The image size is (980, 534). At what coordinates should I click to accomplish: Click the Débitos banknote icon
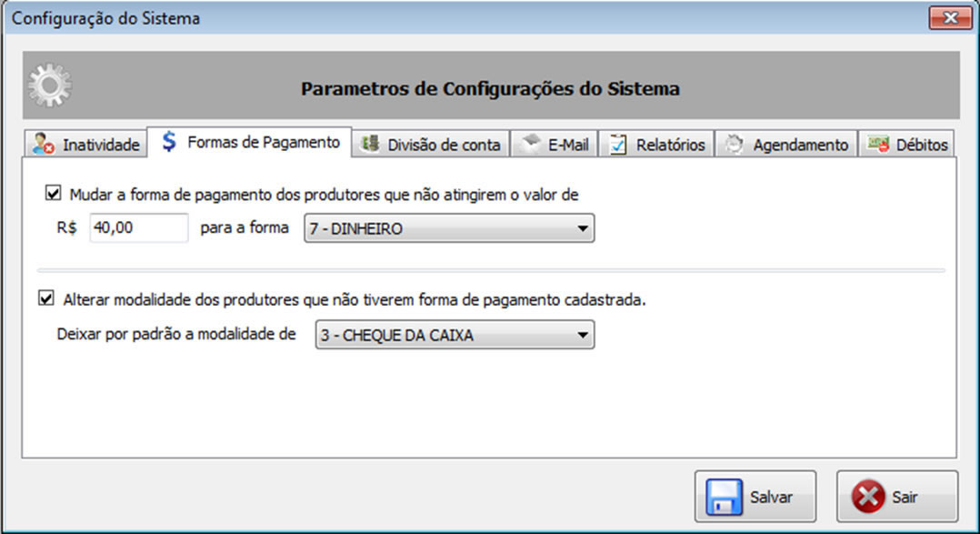pos(878,144)
